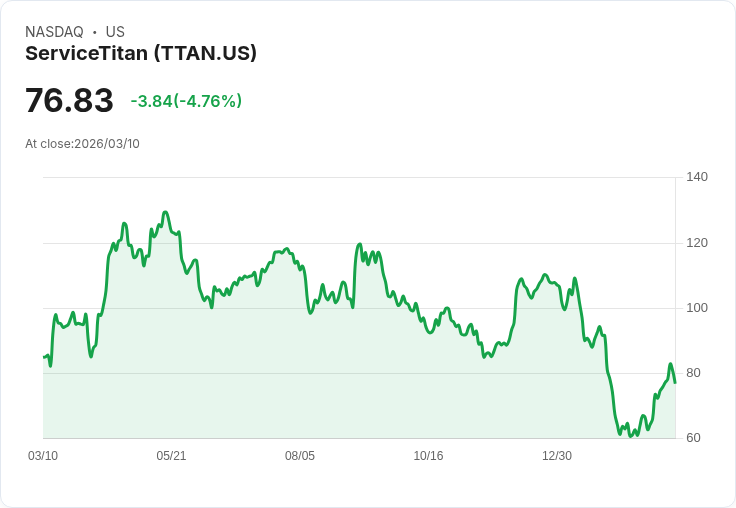Click the chart's highest peak near 05/21
The width and height of the screenshot is (736, 508).
point(165,212)
